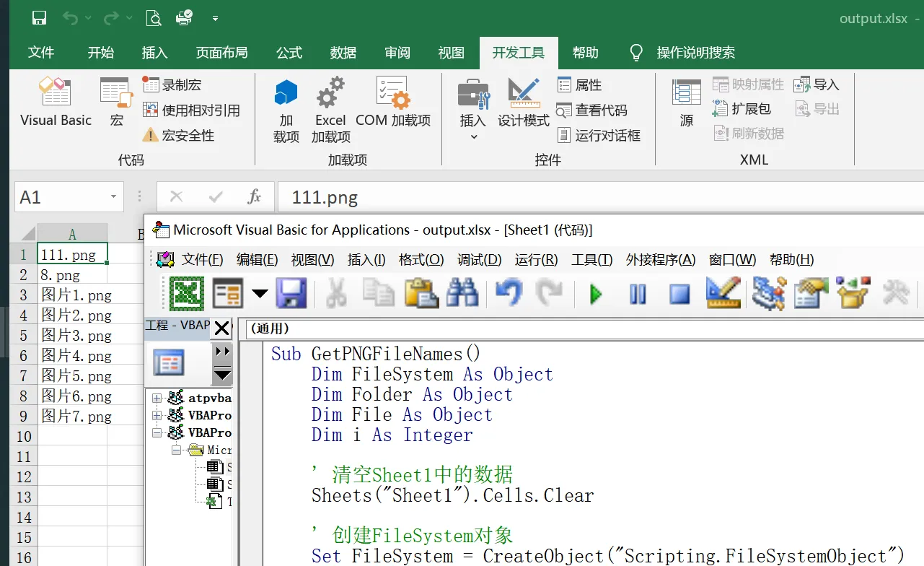This screenshot has height=566, width=924.
Task: Close the 工程 project explorer pane
Action: click(x=221, y=328)
